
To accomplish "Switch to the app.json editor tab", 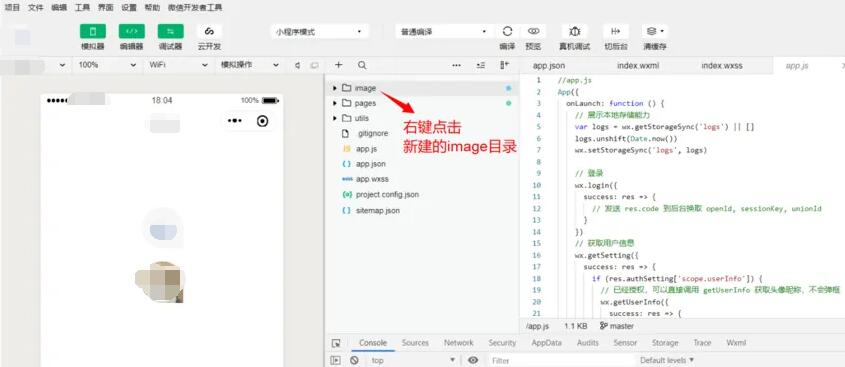I will [549, 66].
